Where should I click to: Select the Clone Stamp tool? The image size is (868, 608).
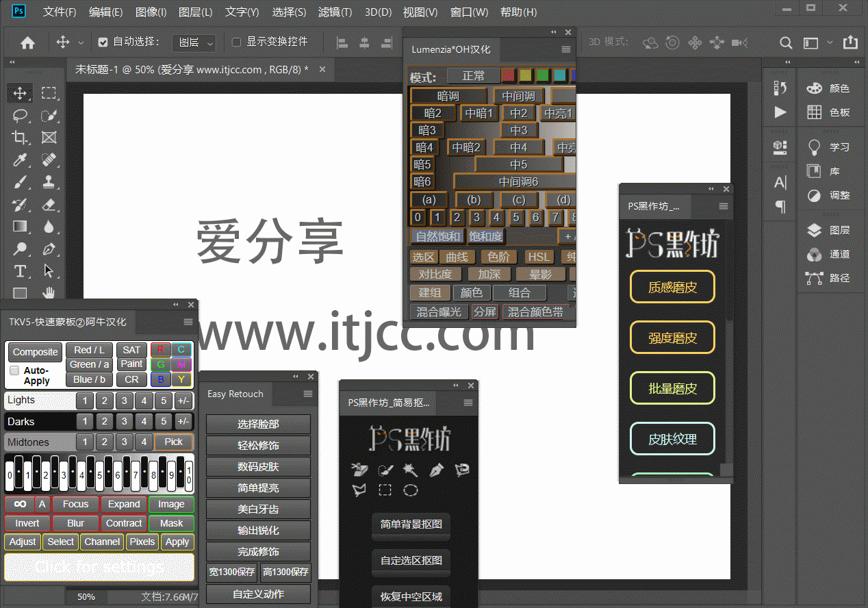click(x=49, y=182)
